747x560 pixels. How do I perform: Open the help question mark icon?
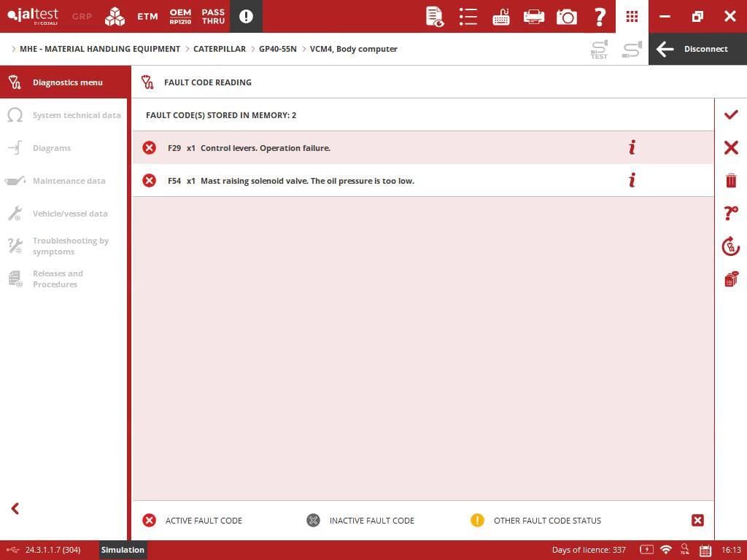click(600, 16)
